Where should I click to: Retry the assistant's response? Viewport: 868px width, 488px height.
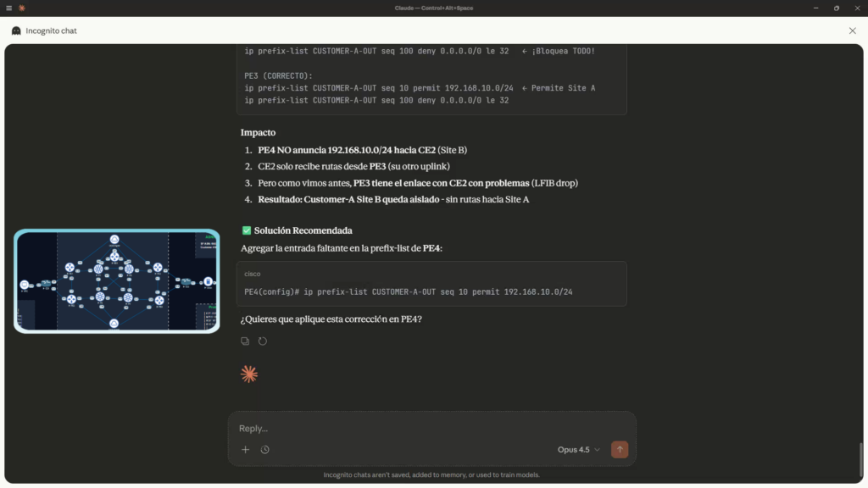pos(263,341)
